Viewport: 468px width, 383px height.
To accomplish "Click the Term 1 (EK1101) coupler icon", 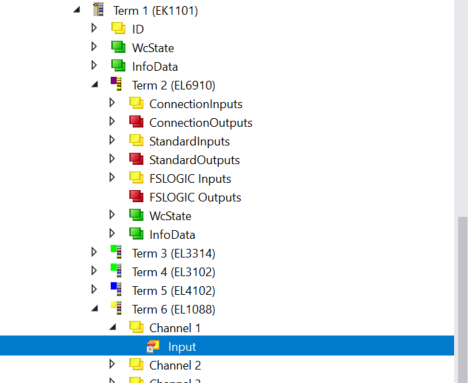I will pyautogui.click(x=98, y=10).
